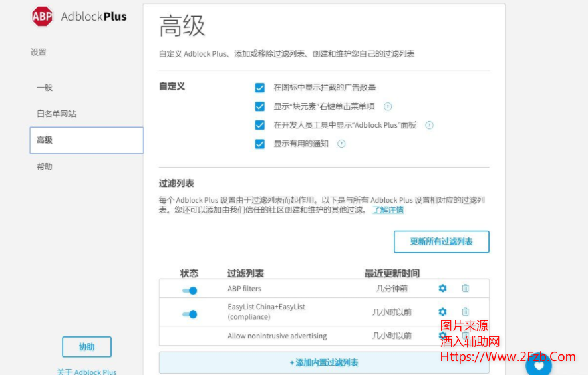This screenshot has height=375, width=588.
Task: Switch to the 一般 settings tab
Action: [45, 88]
